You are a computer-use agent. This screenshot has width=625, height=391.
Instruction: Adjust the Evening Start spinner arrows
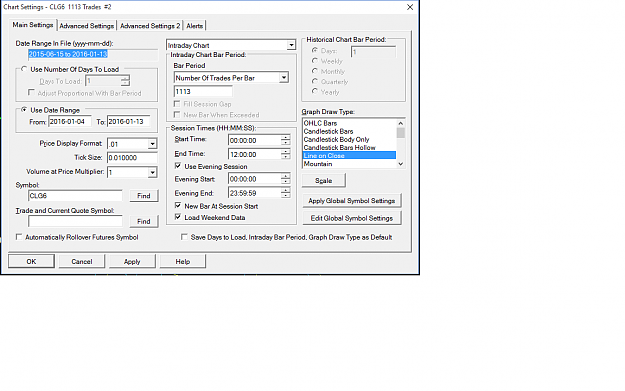[x=285, y=179]
